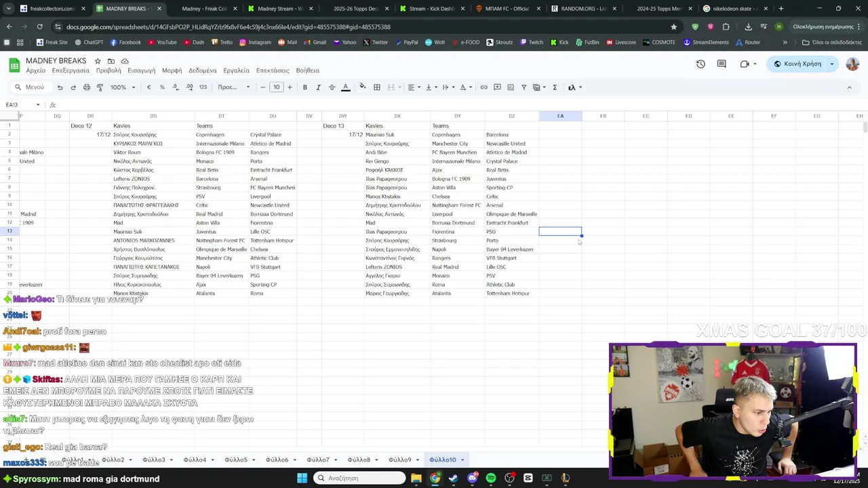Open the Αρχείο menu

click(35, 70)
